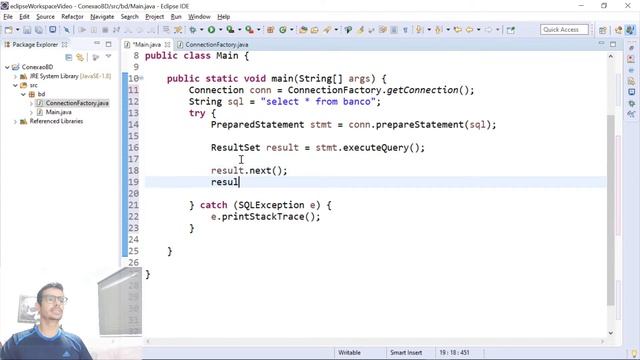This screenshot has width=640, height=360.
Task: Maximize the editor area
Action: pos(613,44)
